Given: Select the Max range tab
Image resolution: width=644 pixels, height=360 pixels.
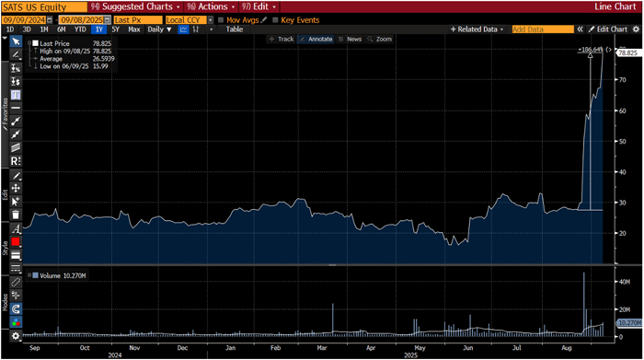Looking at the screenshot, I should (x=134, y=29).
